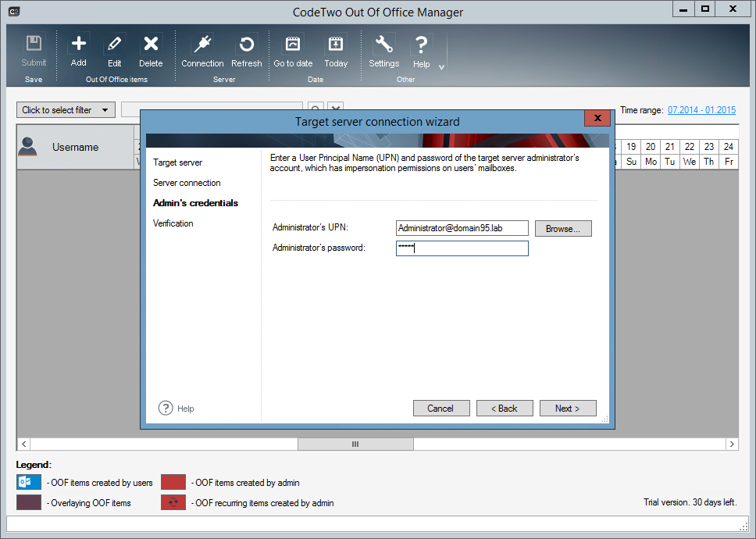756x539 pixels.
Task: Click the Username user avatar icon
Action: (x=27, y=147)
